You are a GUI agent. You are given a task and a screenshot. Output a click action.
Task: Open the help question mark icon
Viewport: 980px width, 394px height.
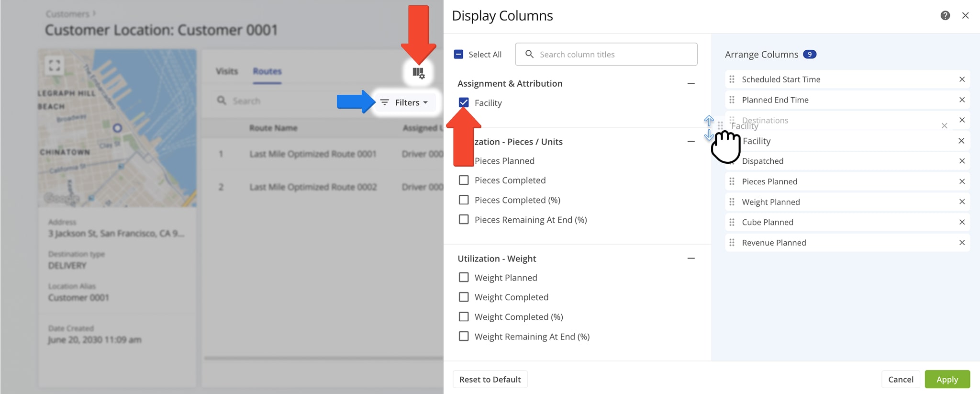(x=945, y=15)
